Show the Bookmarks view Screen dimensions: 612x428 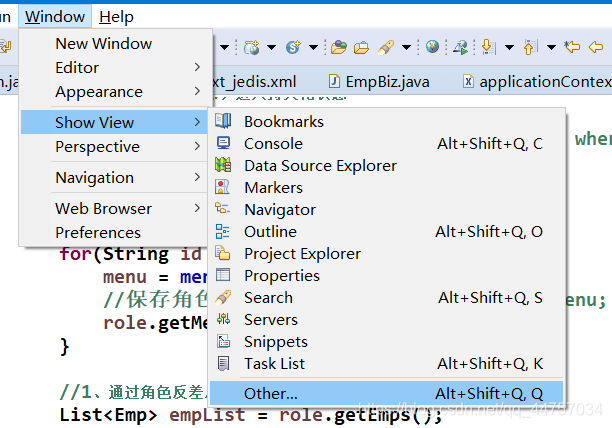[x=386, y=122]
